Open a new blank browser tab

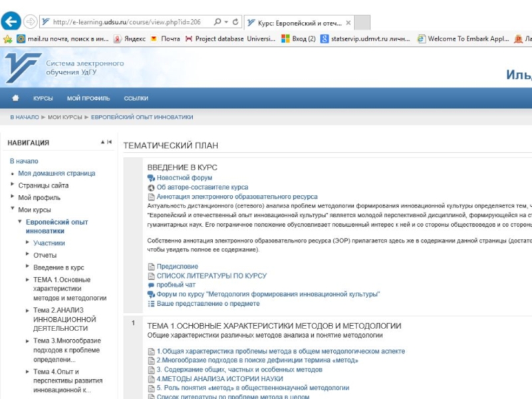coord(362,23)
